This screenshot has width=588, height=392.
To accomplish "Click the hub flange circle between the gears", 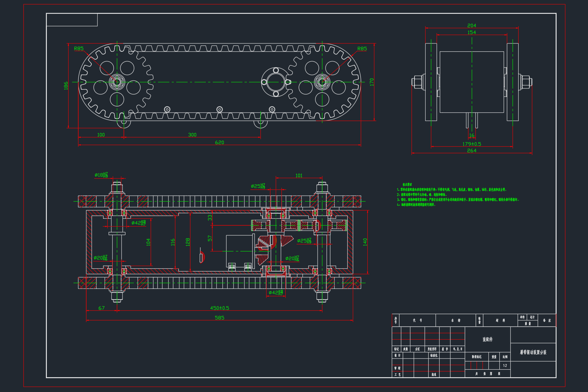I will point(276,82).
